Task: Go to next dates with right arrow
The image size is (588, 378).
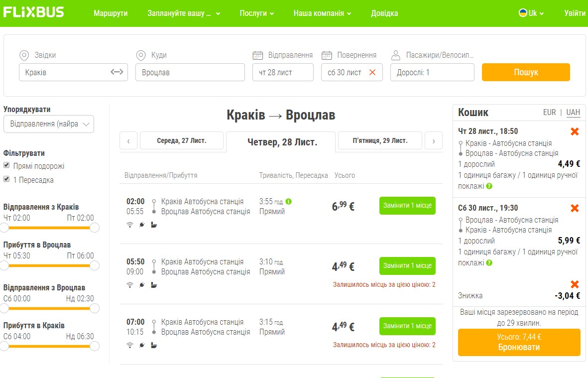Action: (434, 141)
